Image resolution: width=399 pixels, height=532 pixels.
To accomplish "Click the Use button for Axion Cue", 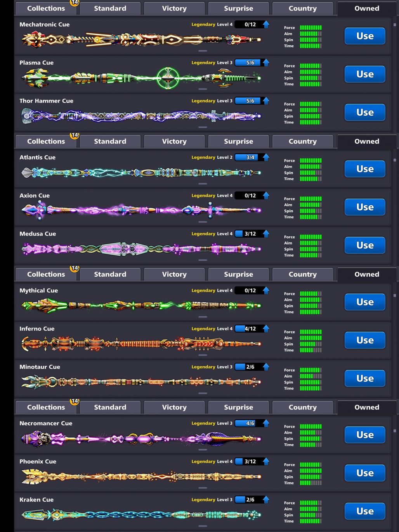I will (x=365, y=207).
